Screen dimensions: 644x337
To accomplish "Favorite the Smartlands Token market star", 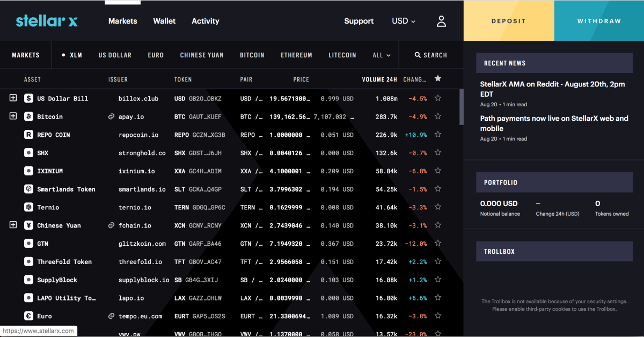I will tap(438, 189).
